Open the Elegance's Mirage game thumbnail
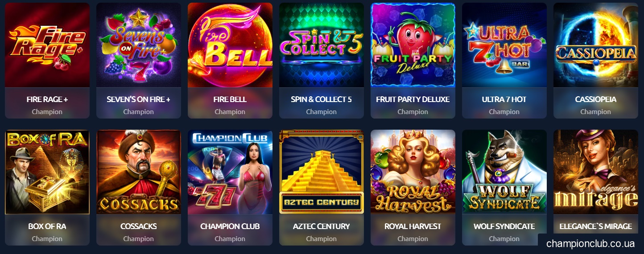 (x=596, y=172)
